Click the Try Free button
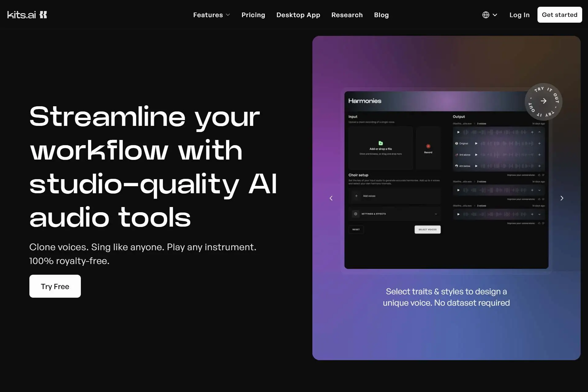The width and height of the screenshot is (588, 392). pos(55,286)
